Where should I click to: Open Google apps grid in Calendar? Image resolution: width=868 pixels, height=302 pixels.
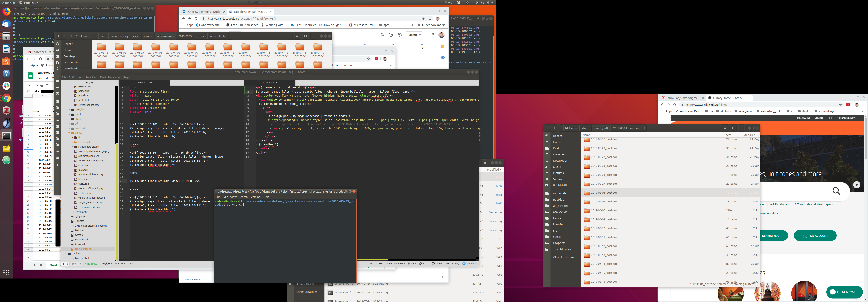(x=432, y=35)
